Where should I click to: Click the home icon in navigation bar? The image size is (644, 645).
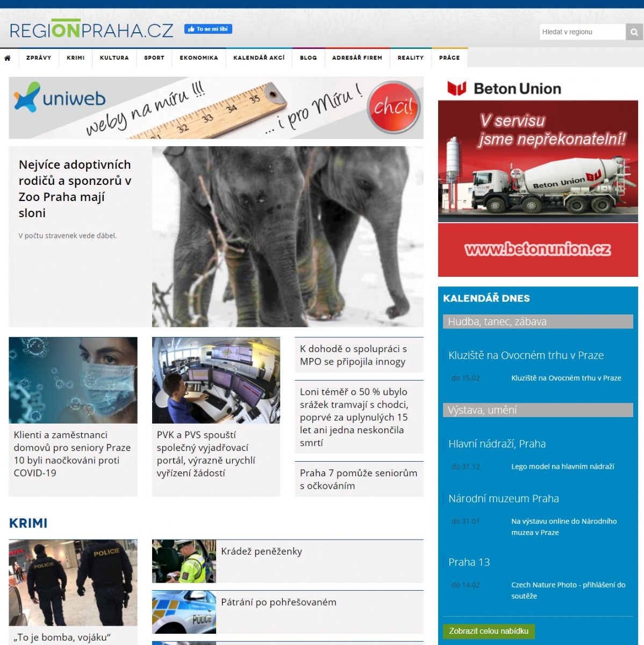coord(8,58)
